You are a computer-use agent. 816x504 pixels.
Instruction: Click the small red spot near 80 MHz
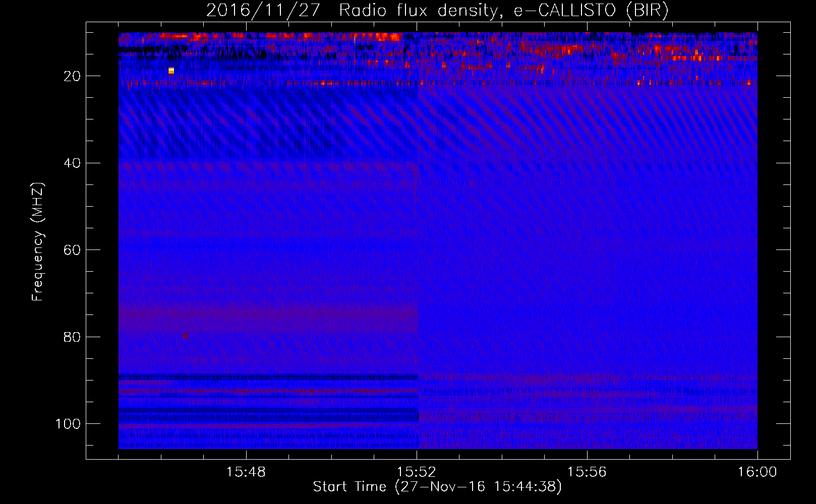(x=185, y=335)
